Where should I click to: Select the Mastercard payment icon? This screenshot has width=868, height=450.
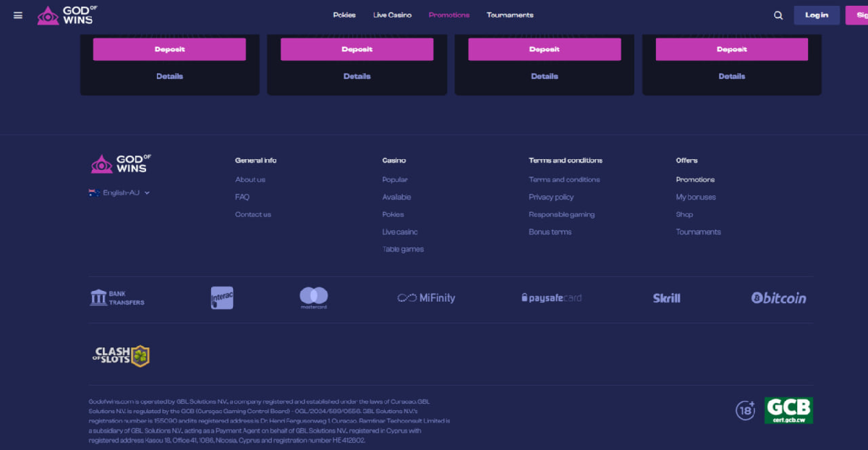coord(313,297)
